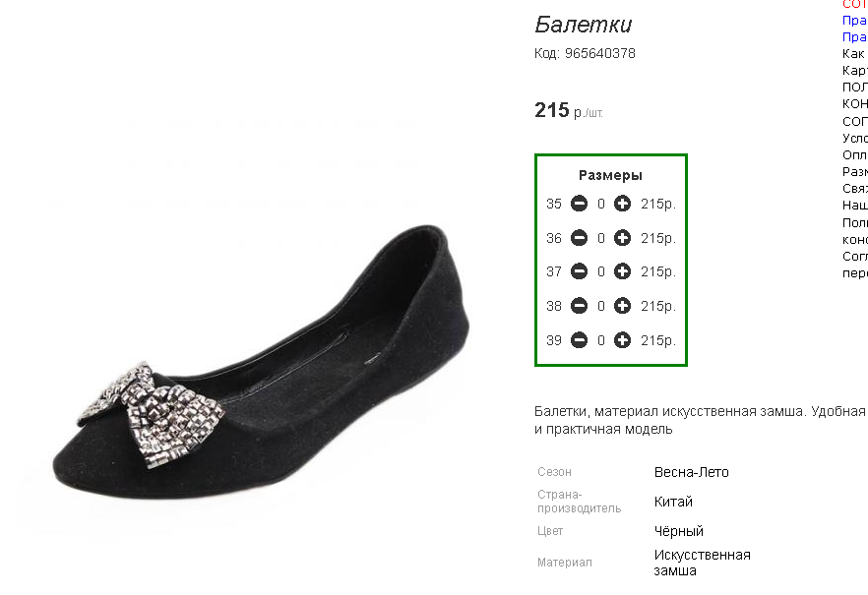Click the plus icon for size 37
Screen dimensions: 868x595
[x=622, y=271]
